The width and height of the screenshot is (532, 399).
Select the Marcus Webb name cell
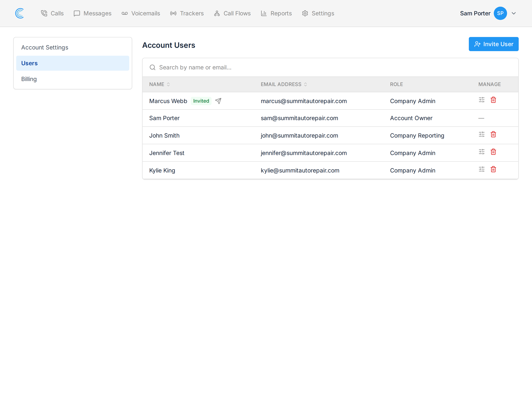(168, 101)
